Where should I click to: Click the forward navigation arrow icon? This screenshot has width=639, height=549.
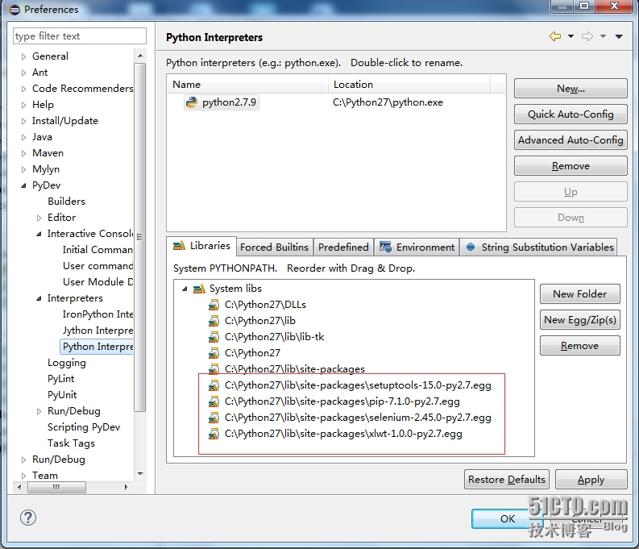[x=587, y=37]
